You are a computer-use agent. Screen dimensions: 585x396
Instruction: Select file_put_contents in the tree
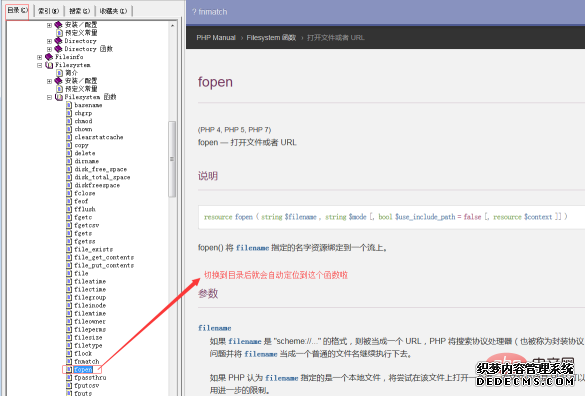pyautogui.click(x=104, y=265)
